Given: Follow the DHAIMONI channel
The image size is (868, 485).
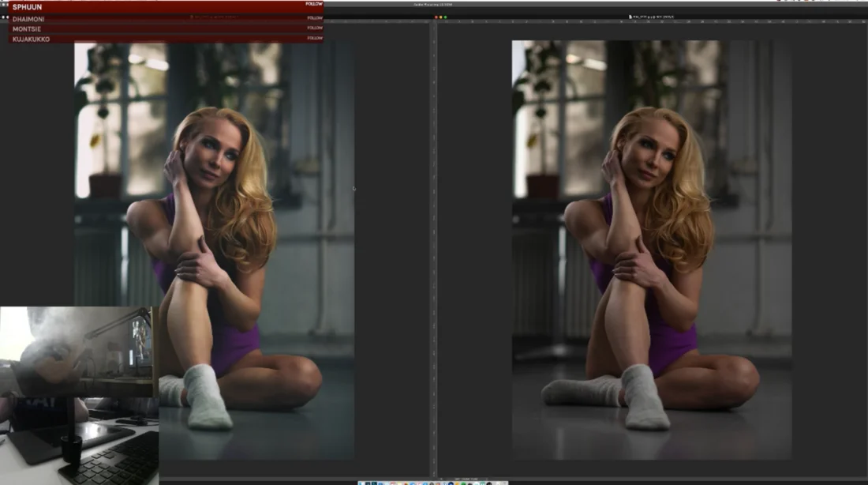Looking at the screenshot, I should [x=313, y=17].
